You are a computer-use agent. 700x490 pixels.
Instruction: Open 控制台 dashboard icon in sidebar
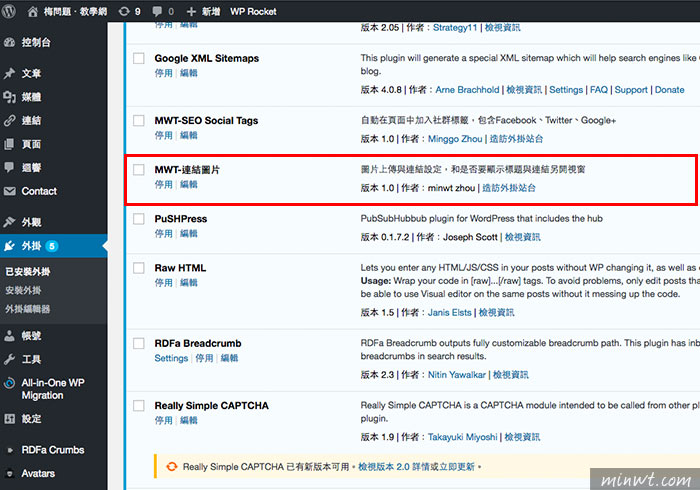[9, 42]
